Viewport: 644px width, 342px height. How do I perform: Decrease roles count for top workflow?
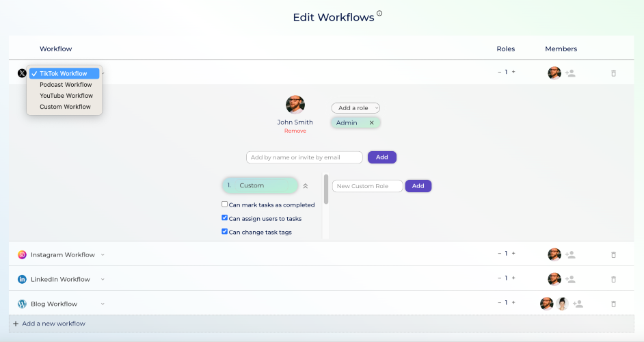pyautogui.click(x=500, y=72)
